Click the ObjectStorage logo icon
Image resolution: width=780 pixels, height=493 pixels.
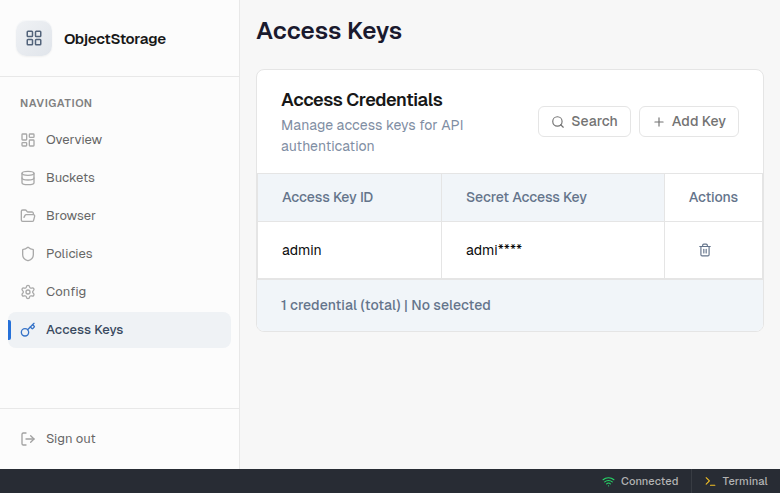pos(34,39)
